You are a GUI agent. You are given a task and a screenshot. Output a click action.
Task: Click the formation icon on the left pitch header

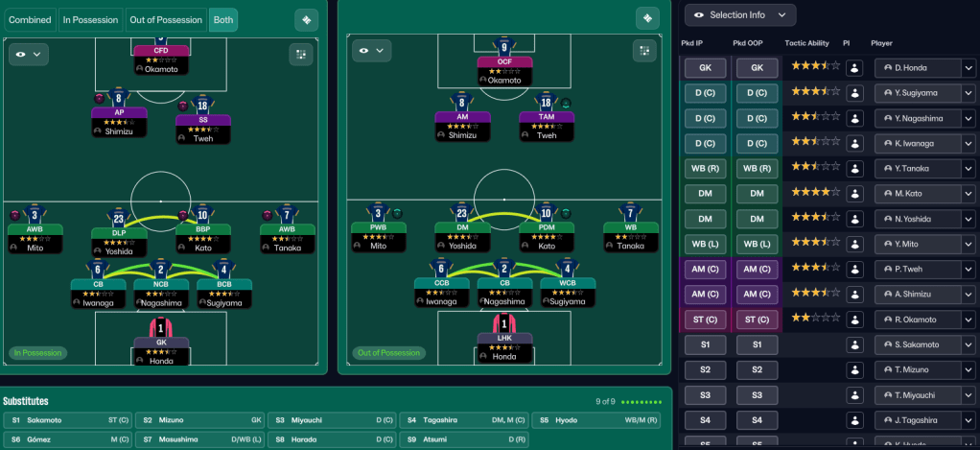point(306,19)
